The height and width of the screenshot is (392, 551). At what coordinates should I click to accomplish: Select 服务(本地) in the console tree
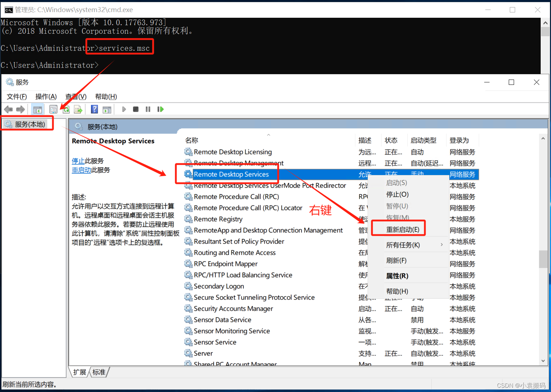30,124
